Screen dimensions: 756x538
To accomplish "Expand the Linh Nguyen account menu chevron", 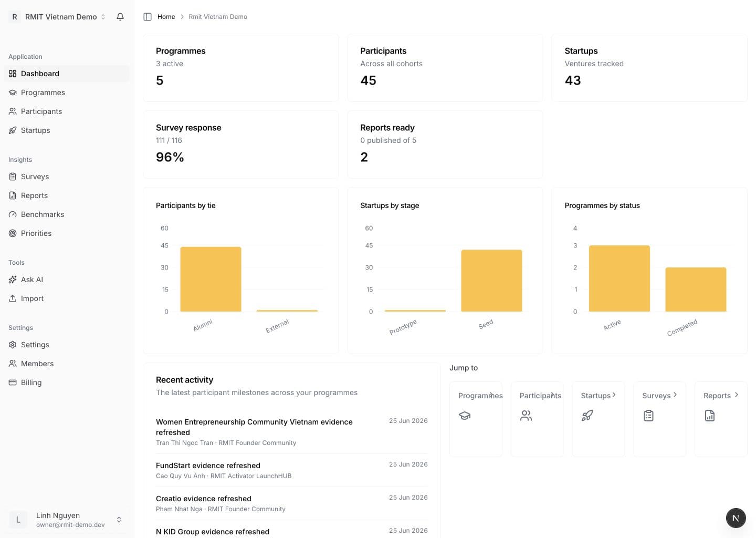I will pos(119,520).
